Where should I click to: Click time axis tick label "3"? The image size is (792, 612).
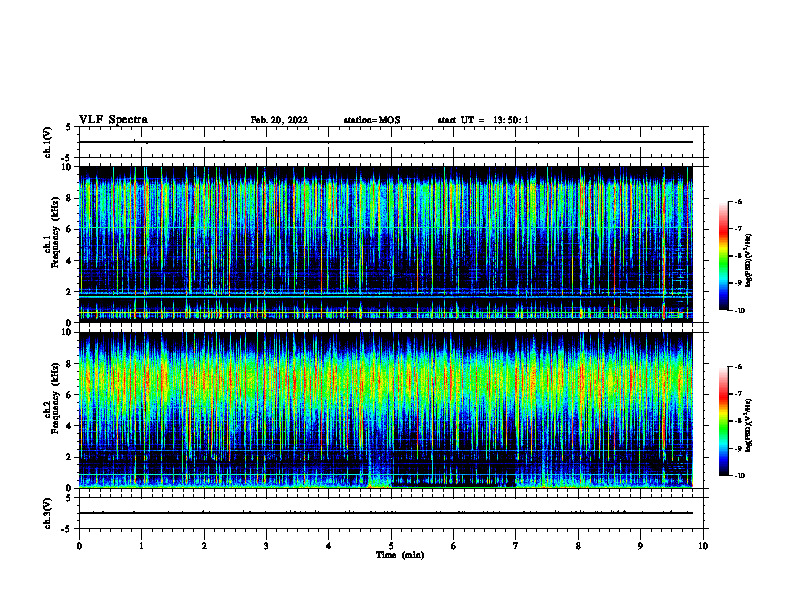[266, 546]
